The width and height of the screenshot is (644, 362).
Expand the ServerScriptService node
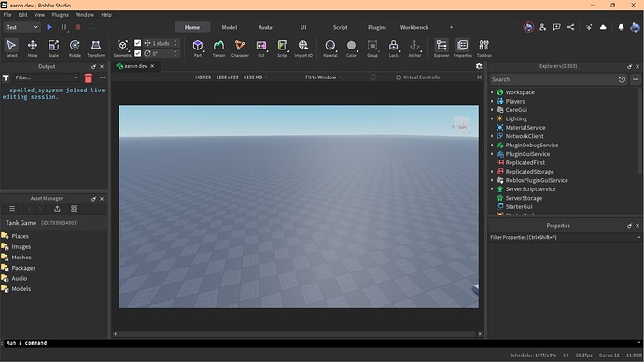(492, 189)
